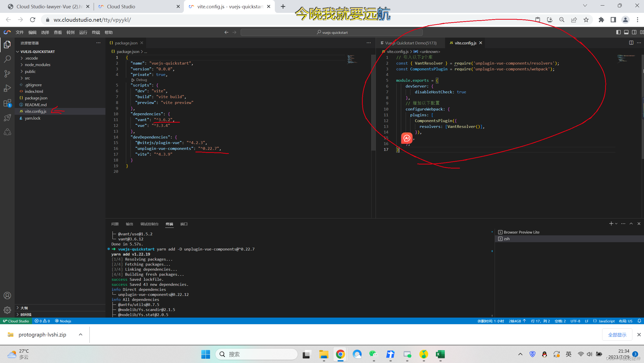The height and width of the screenshot is (363, 644).
Task: Open the Run and Debug view
Action: coord(7,88)
